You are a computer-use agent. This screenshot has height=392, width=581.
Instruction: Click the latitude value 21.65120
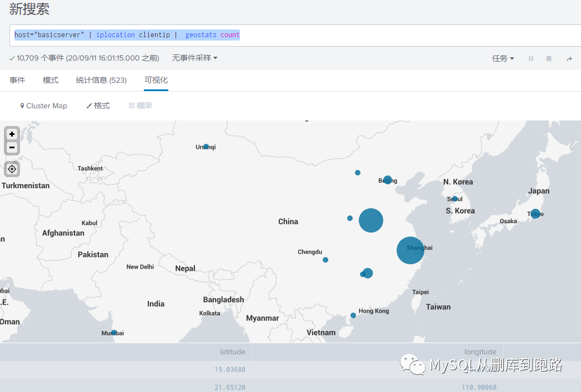[230, 387]
